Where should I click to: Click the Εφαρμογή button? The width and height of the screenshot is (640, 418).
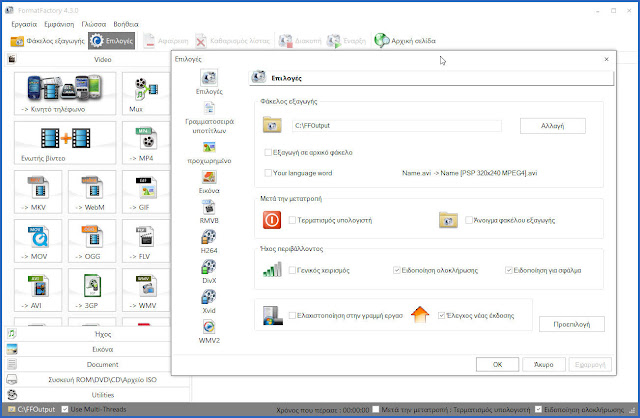pyautogui.click(x=590, y=364)
